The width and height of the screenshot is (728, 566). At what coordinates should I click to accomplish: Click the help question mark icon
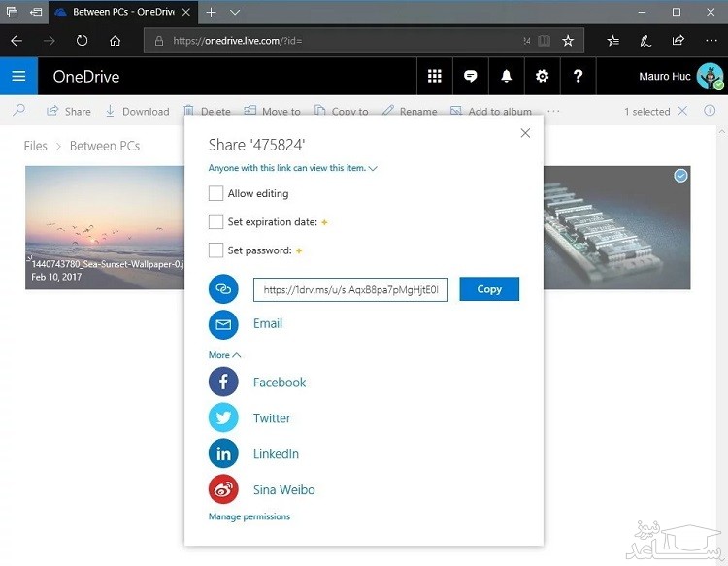click(x=578, y=77)
